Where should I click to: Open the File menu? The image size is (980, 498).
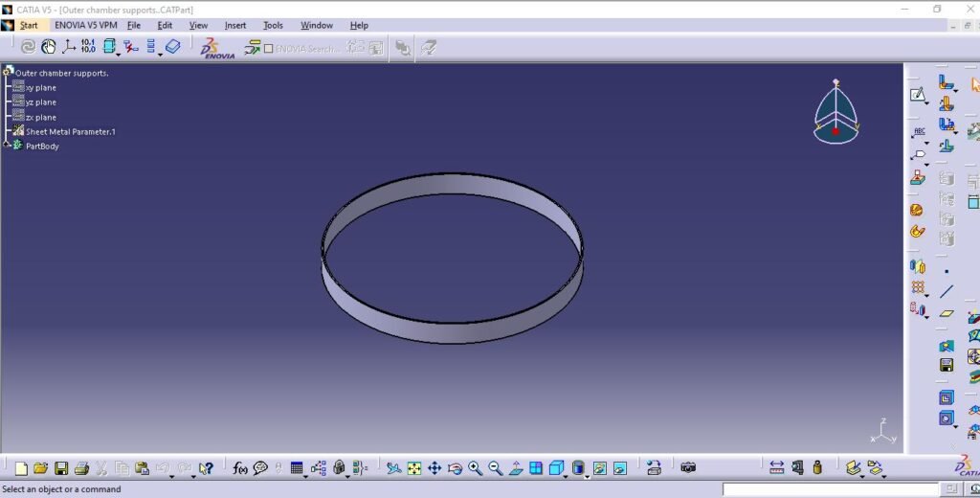coord(134,25)
